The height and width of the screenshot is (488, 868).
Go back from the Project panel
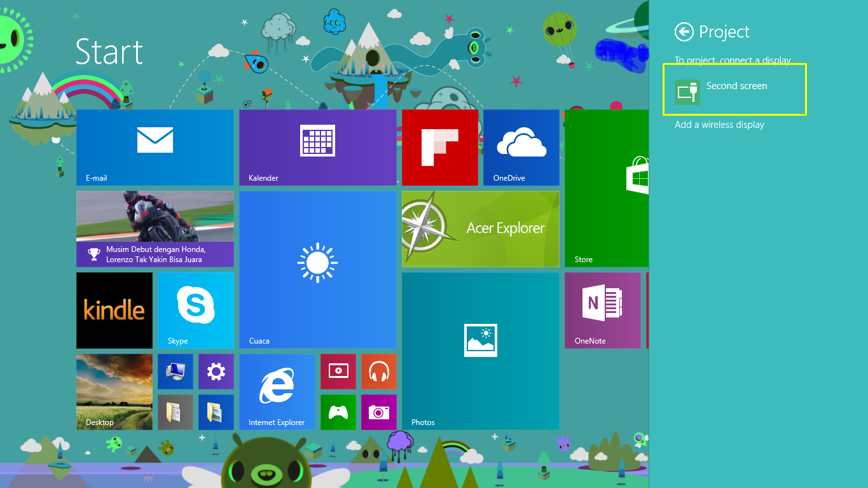tap(684, 32)
